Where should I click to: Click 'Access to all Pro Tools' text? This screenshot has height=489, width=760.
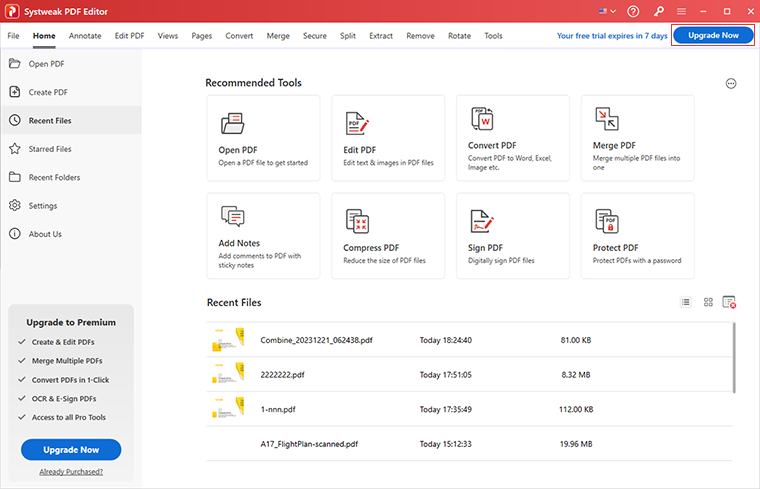69,417
